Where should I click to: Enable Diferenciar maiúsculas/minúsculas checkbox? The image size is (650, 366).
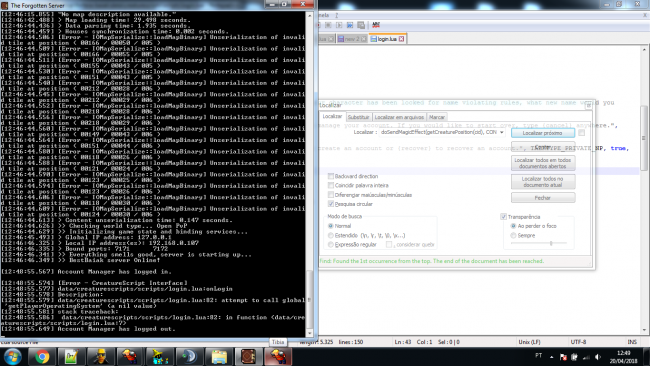pos(331,195)
